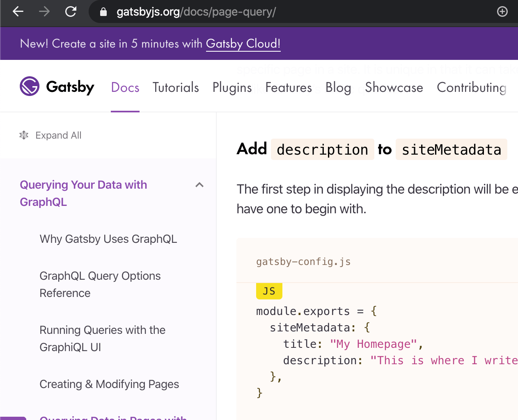The image size is (518, 420).
Task: Open Running Queries with the GraphiQL UI
Action: pos(103,338)
